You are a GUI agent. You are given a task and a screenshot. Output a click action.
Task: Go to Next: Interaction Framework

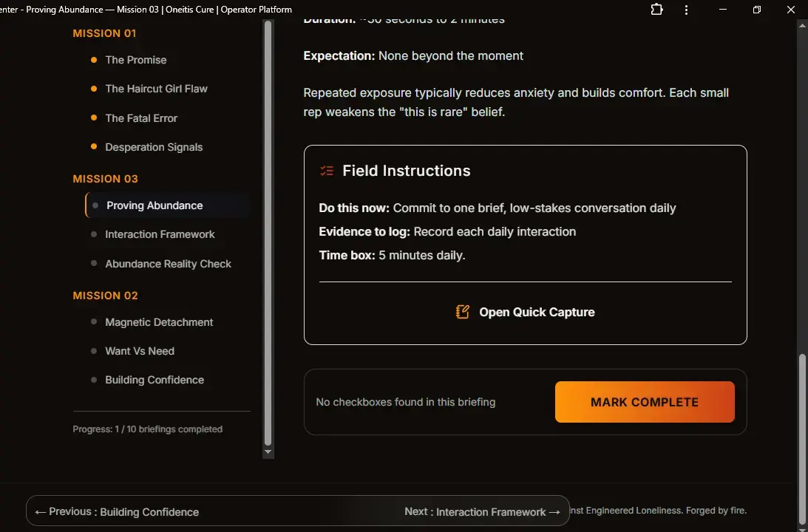(482, 511)
